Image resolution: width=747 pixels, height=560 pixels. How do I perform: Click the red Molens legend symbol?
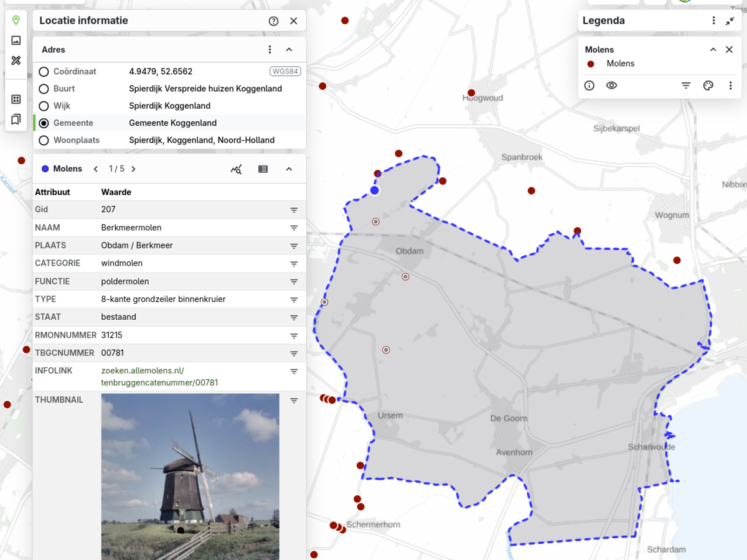pos(591,64)
